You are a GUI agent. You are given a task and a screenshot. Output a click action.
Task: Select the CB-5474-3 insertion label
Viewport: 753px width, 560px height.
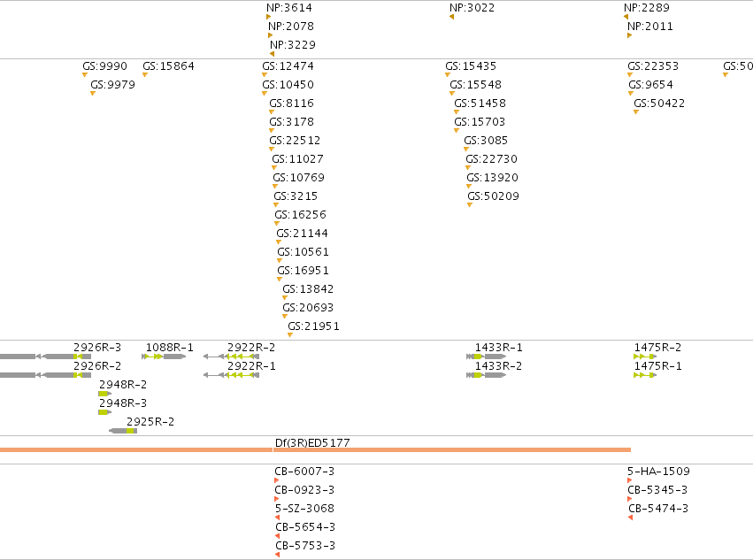point(658,508)
